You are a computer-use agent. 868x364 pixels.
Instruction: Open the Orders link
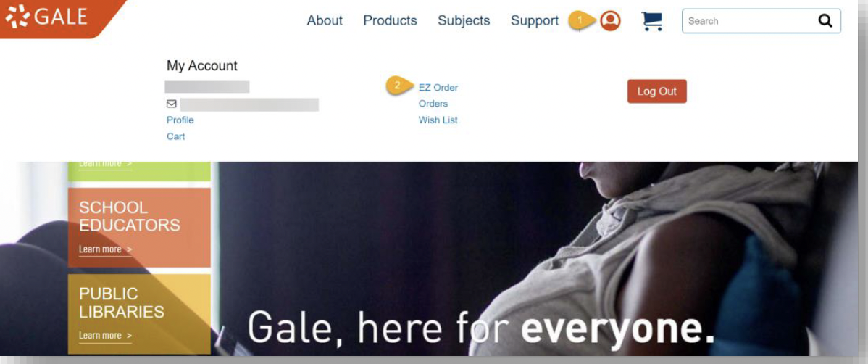click(433, 104)
